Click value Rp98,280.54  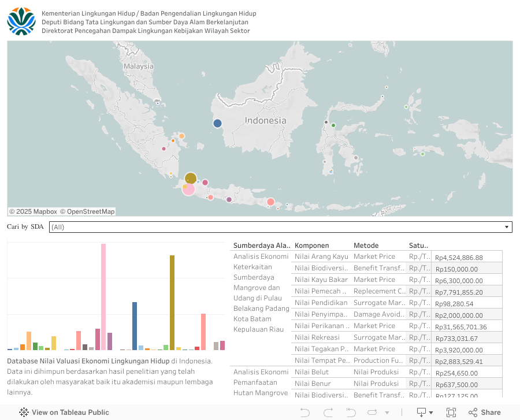click(x=454, y=304)
